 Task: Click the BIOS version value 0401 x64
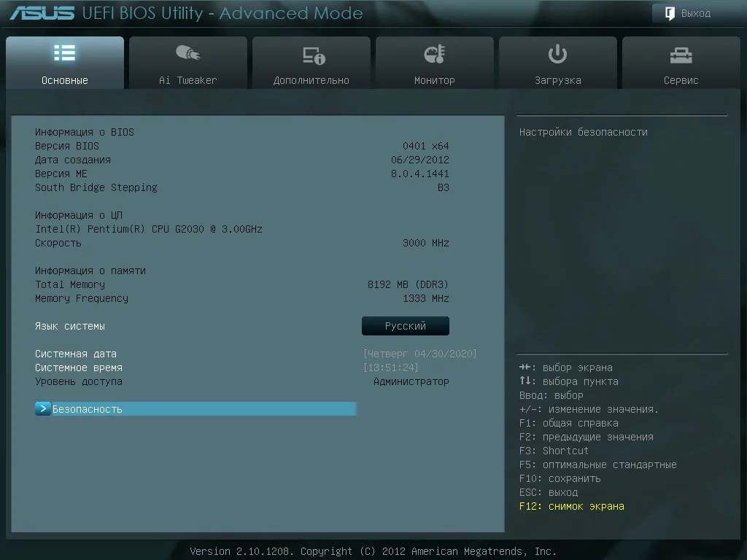tap(426, 146)
